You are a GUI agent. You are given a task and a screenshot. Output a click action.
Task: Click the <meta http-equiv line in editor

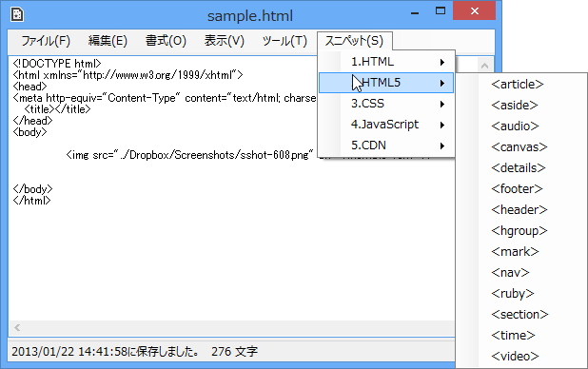[x=165, y=98]
